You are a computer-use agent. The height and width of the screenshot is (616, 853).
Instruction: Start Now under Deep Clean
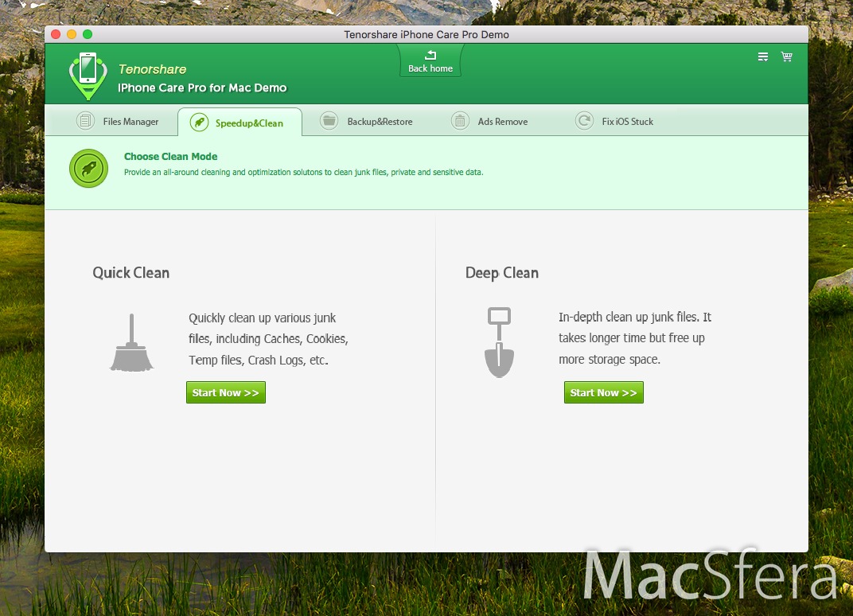(x=604, y=392)
